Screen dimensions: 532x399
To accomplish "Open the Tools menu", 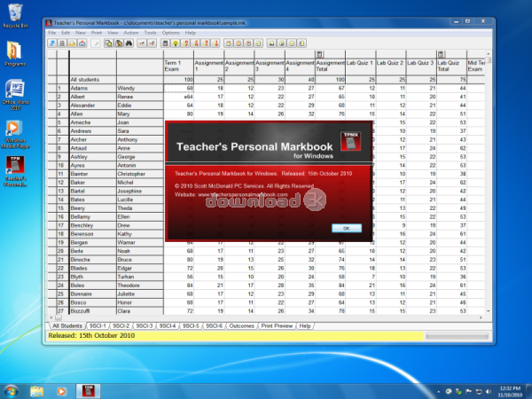I will click(150, 33).
